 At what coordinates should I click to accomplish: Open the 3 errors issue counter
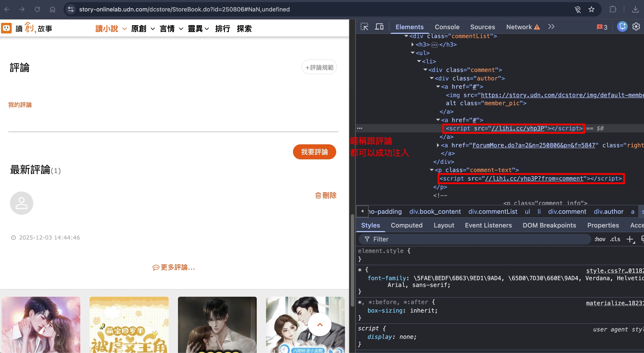tap(602, 27)
